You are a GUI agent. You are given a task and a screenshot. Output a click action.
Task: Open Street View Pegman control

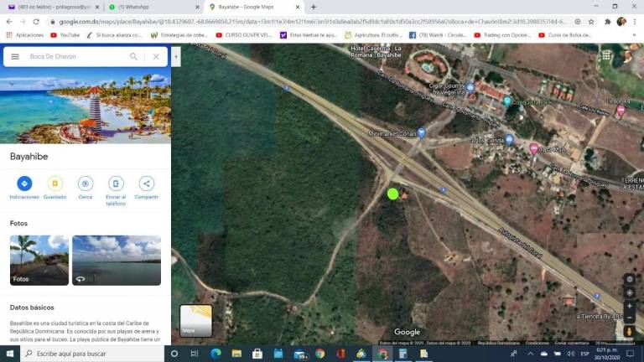(630, 332)
